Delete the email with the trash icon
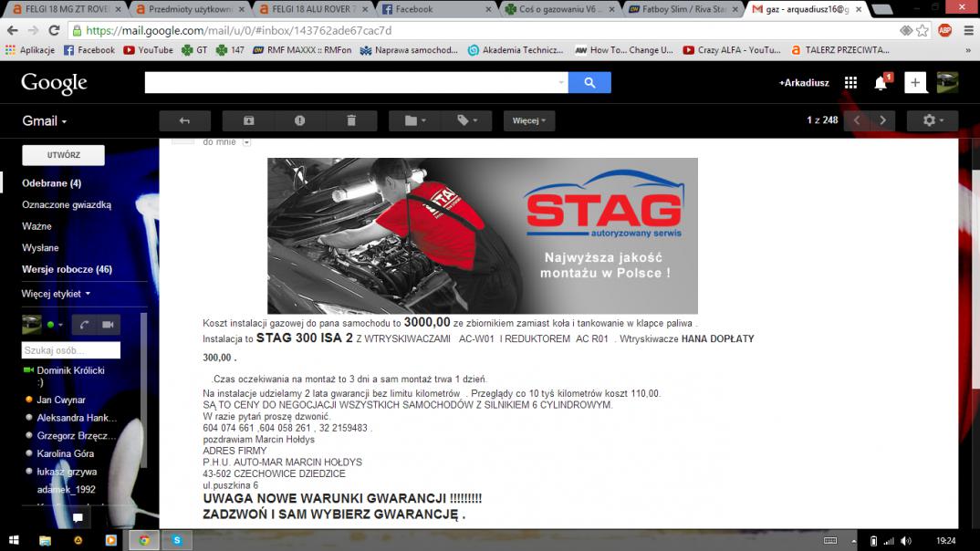 tap(351, 120)
